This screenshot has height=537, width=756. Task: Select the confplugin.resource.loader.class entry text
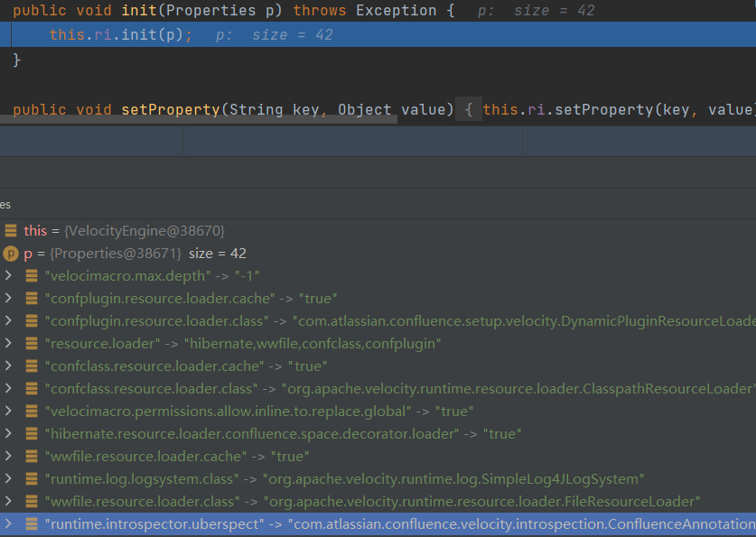[x=155, y=321]
